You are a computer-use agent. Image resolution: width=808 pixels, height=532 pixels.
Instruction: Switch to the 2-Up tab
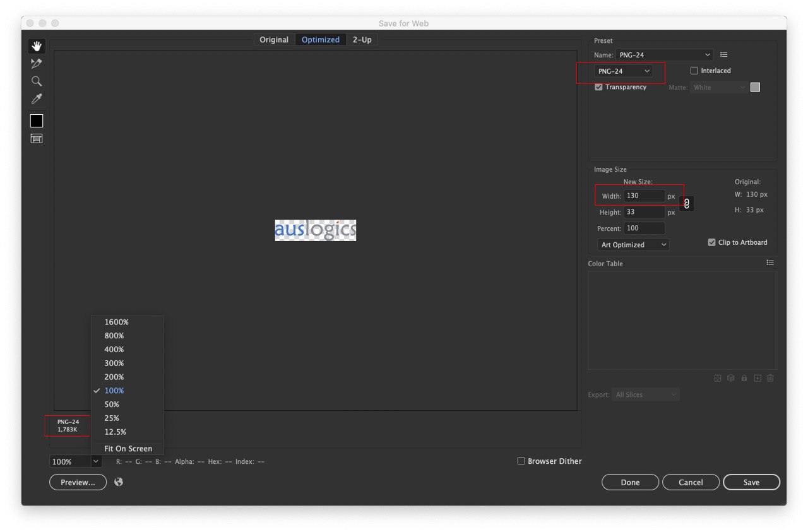pos(362,40)
